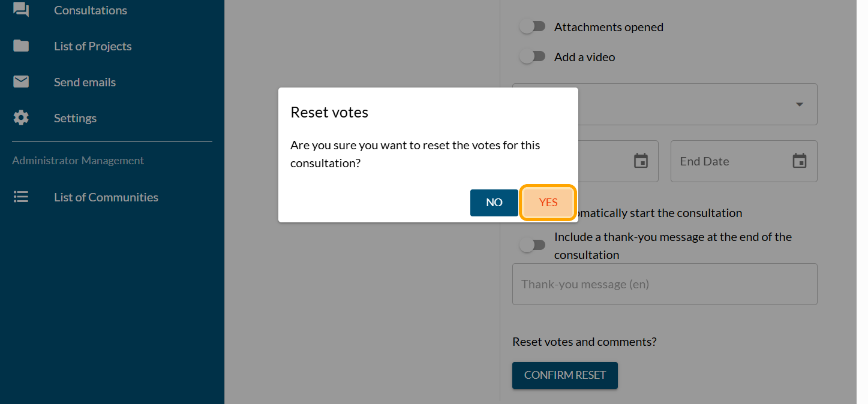The height and width of the screenshot is (404, 868).
Task: Click the Send emails envelope icon
Action: [21, 82]
